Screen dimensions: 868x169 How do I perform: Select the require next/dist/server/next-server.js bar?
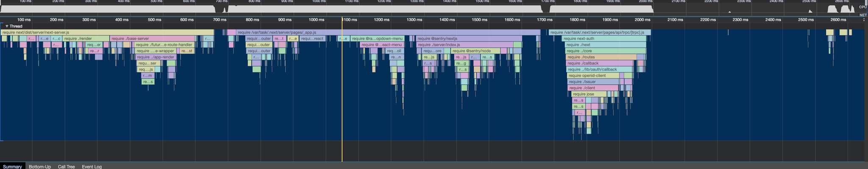(107, 32)
